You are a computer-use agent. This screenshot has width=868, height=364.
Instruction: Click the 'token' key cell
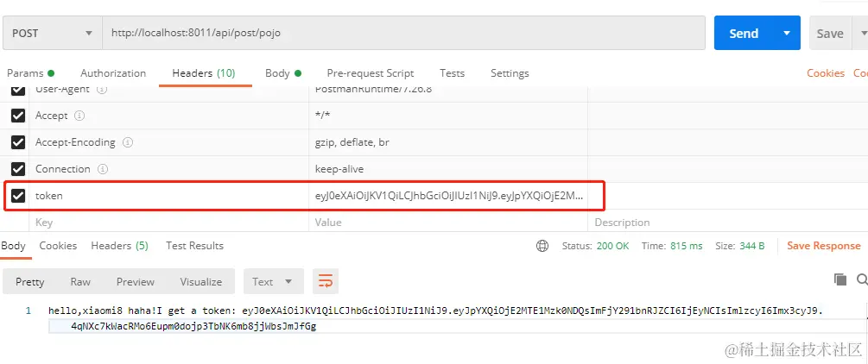click(168, 195)
